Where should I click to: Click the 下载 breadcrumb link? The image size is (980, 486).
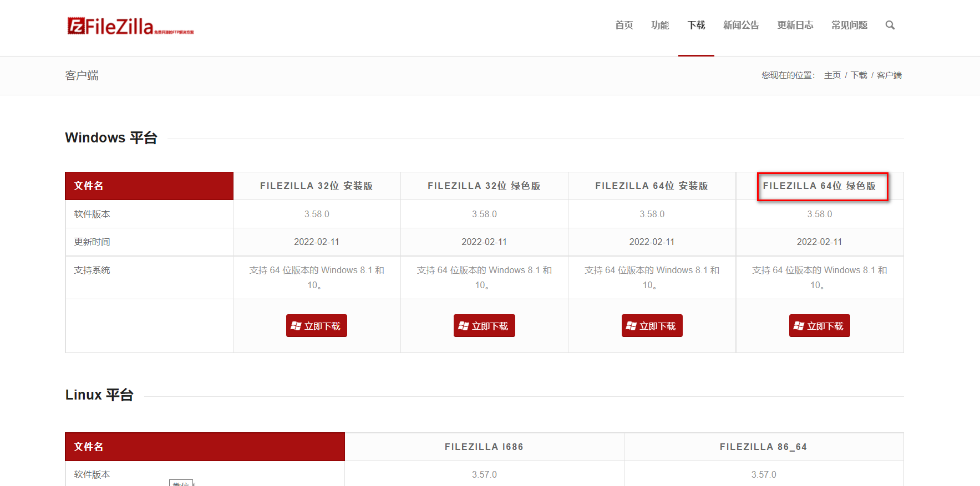(x=859, y=75)
